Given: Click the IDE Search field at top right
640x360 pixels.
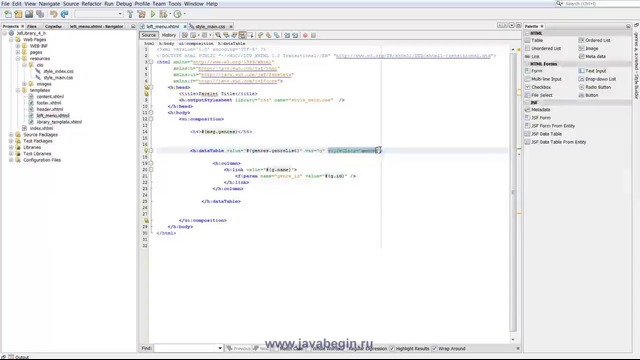Looking at the screenshot, I should (598, 4).
